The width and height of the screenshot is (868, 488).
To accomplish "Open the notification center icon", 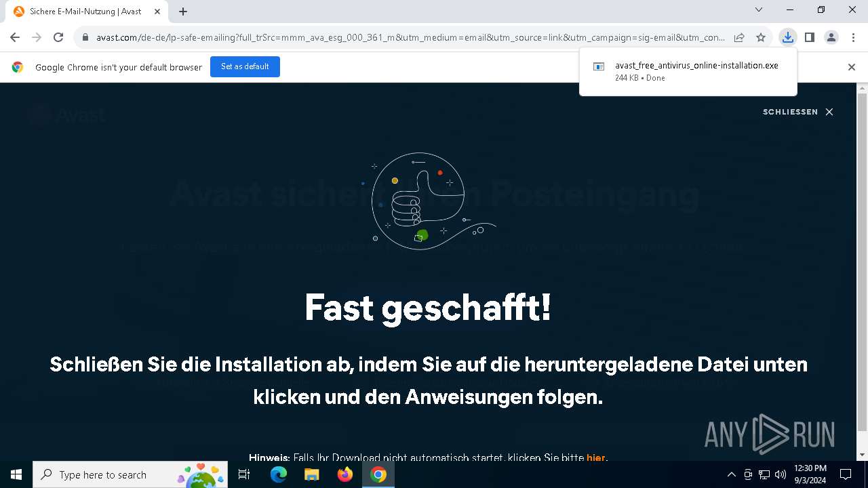I will click(846, 474).
